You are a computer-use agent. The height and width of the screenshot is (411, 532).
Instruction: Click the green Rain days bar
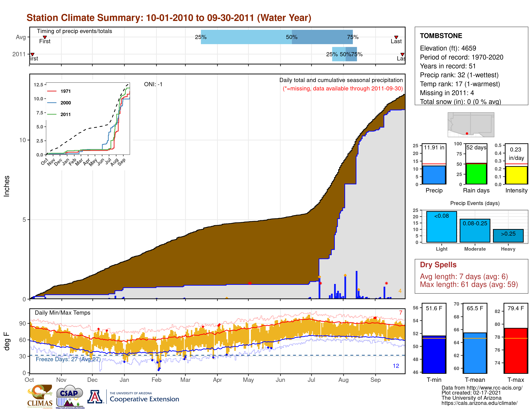point(476,174)
